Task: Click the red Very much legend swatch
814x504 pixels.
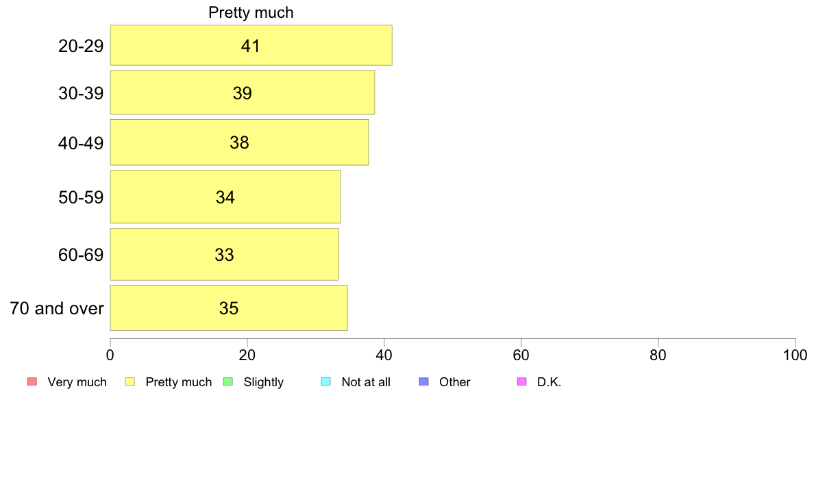Action: [32, 381]
